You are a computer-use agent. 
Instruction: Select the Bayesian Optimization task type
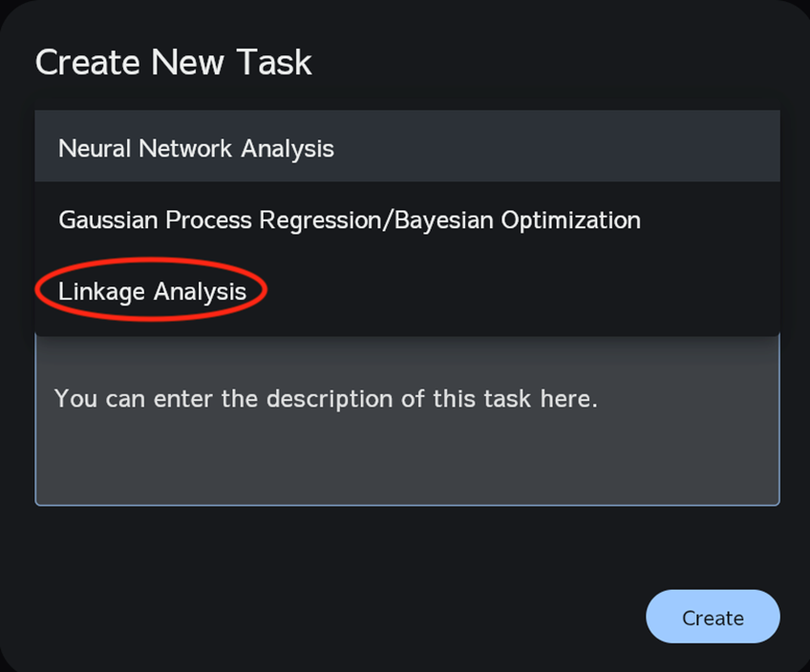click(350, 220)
